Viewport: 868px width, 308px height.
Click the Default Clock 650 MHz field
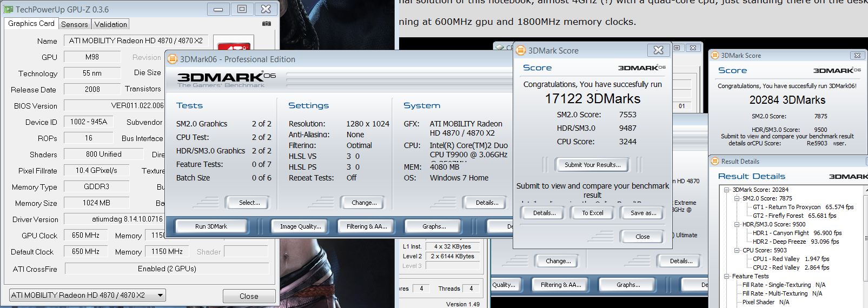coord(85,251)
